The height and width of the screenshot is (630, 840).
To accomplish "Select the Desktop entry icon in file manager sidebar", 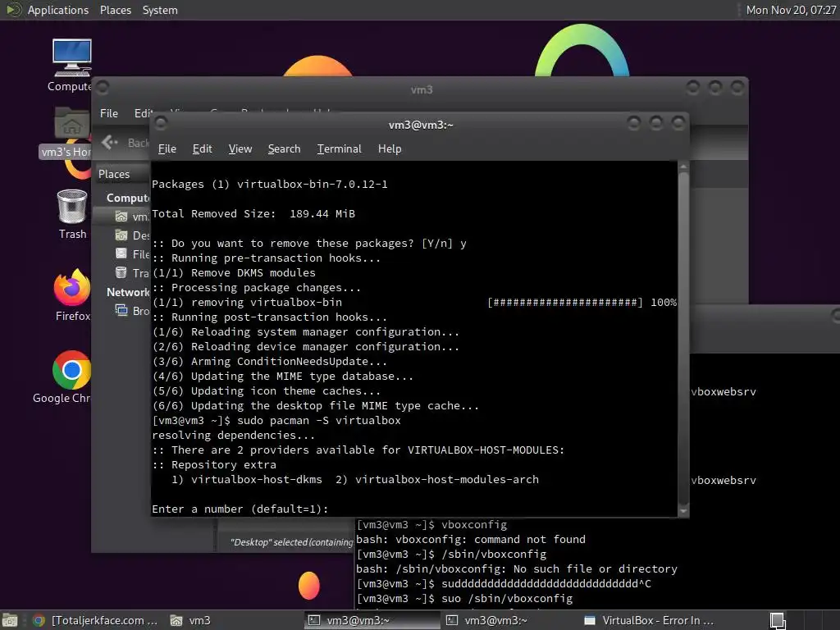I will 121,235.
